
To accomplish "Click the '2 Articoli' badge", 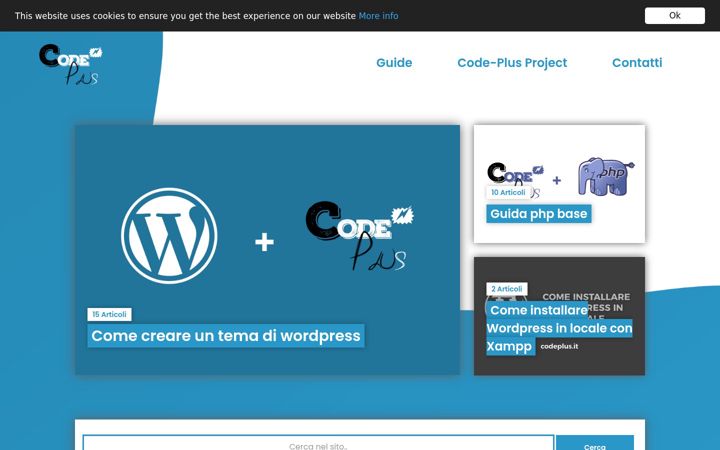I will coord(507,289).
